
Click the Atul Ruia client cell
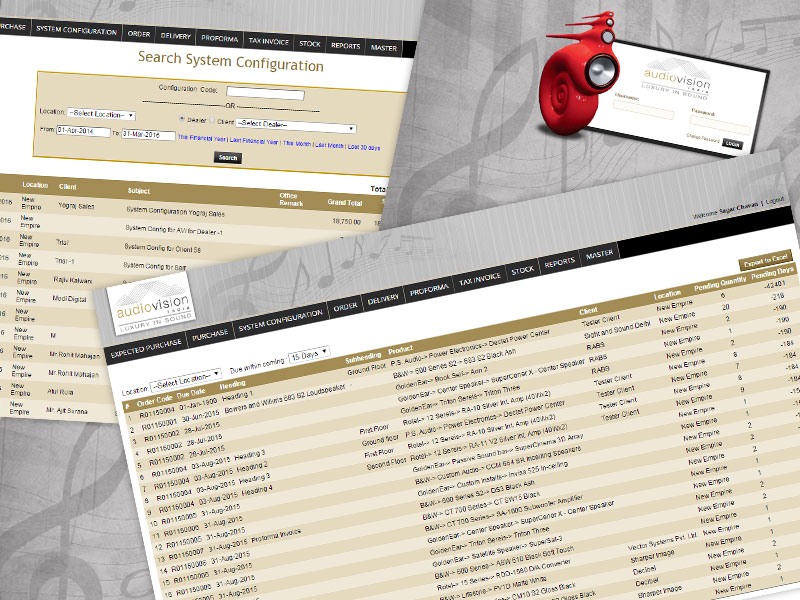(x=60, y=392)
